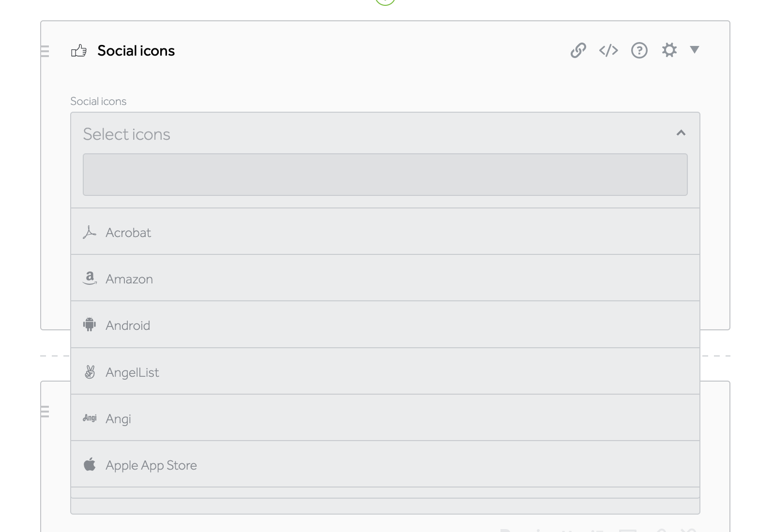Screen dimensions: 758x532
Task: Open the help question mark icon
Action: coord(639,50)
